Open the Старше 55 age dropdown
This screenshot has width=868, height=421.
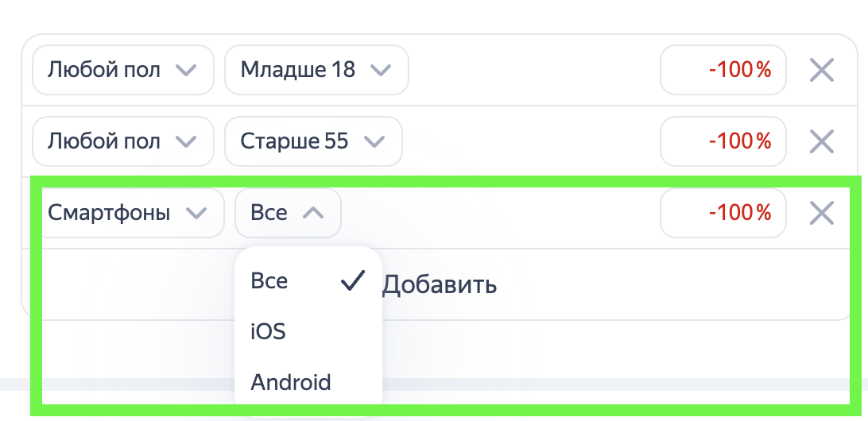pyautogui.click(x=312, y=141)
